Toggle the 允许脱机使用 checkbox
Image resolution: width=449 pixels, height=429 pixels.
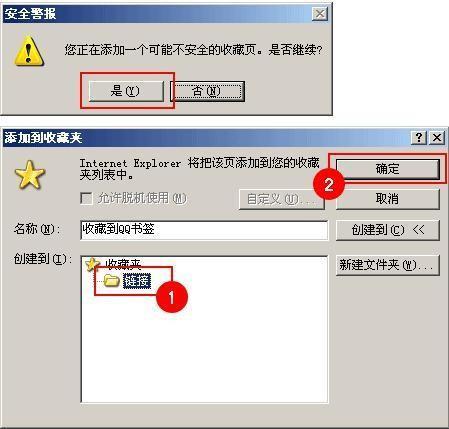[x=86, y=199]
